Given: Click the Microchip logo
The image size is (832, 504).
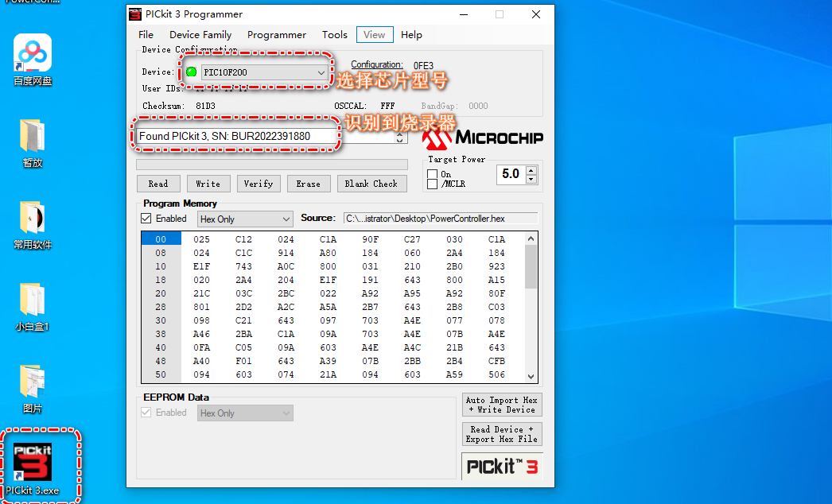Looking at the screenshot, I should pyautogui.click(x=482, y=138).
